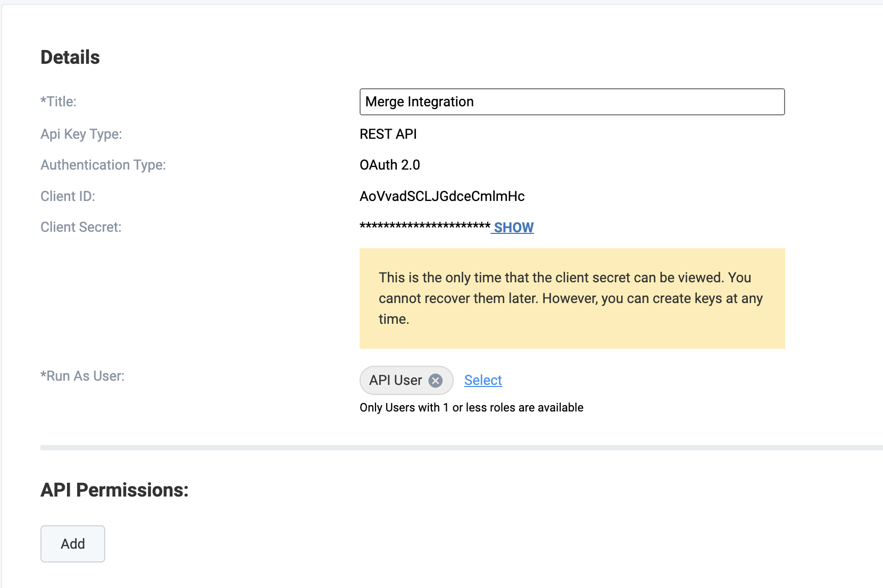The height and width of the screenshot is (588, 883).
Task: Click the API Permissions heading
Action: [x=114, y=490]
